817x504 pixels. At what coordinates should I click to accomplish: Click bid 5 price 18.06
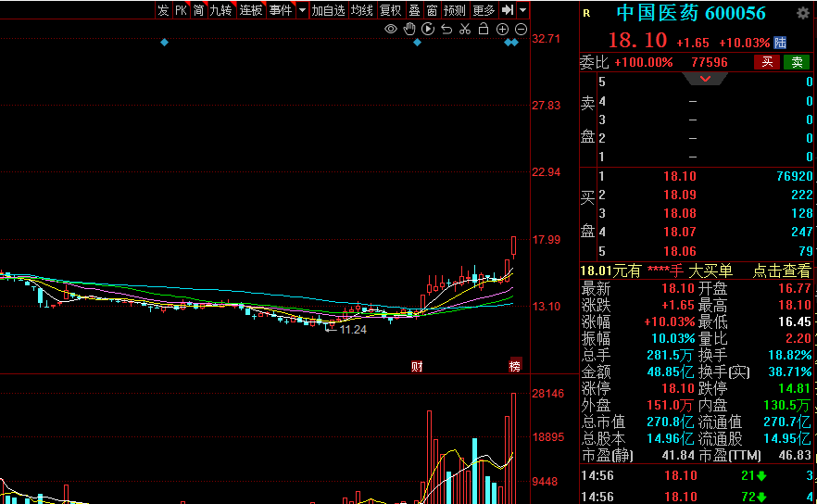680,251
